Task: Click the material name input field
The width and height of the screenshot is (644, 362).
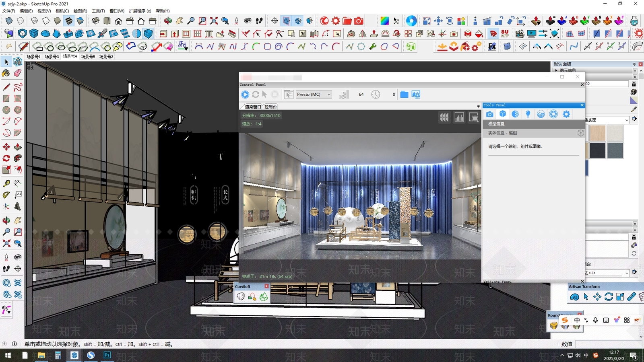Action: 607,84
